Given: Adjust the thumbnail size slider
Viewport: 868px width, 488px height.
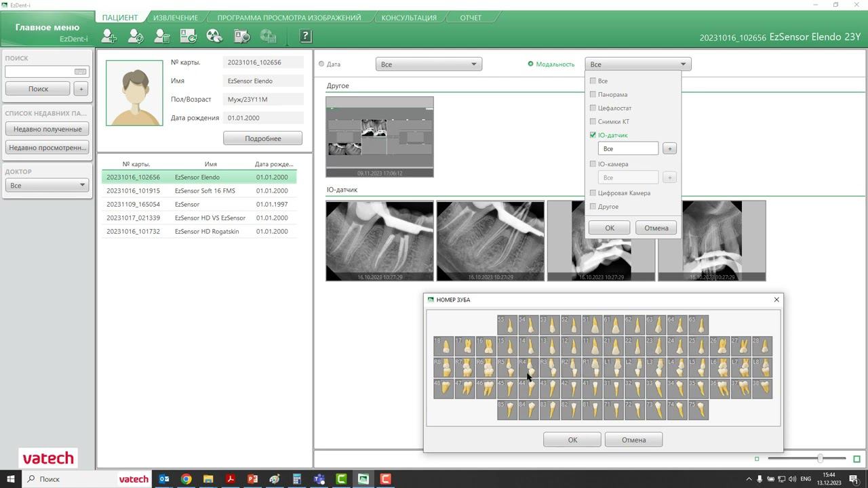Looking at the screenshot, I should [x=820, y=459].
